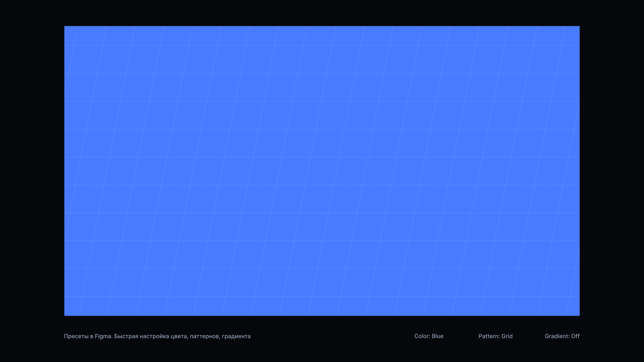Click top-left corner of blue frame
This screenshot has height=362, width=644.
(65, 27)
